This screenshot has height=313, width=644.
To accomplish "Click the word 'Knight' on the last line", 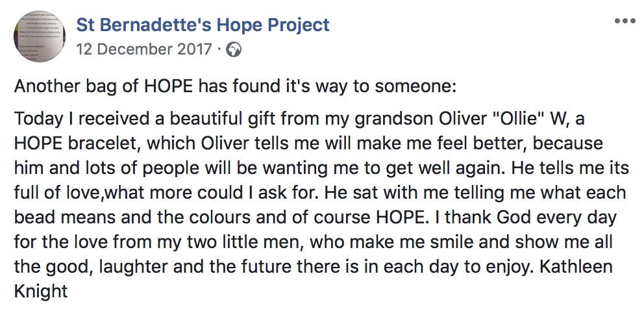I will point(41,292).
